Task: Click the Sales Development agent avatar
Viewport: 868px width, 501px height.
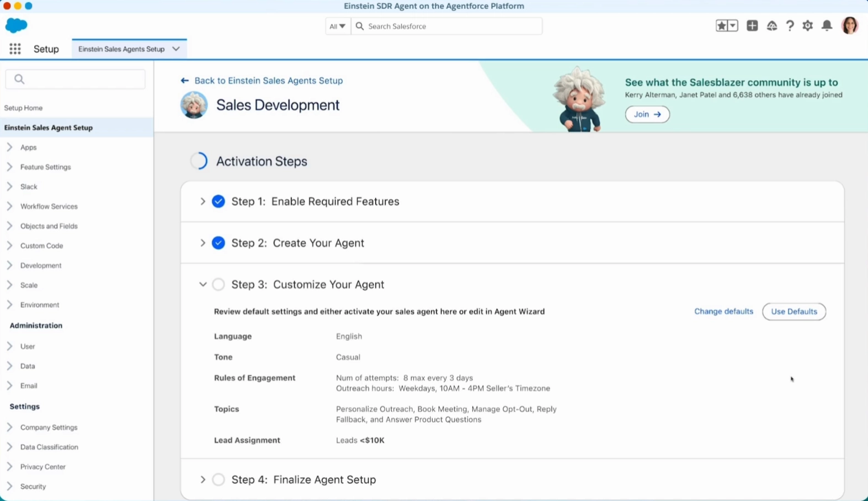Action: pos(194,105)
